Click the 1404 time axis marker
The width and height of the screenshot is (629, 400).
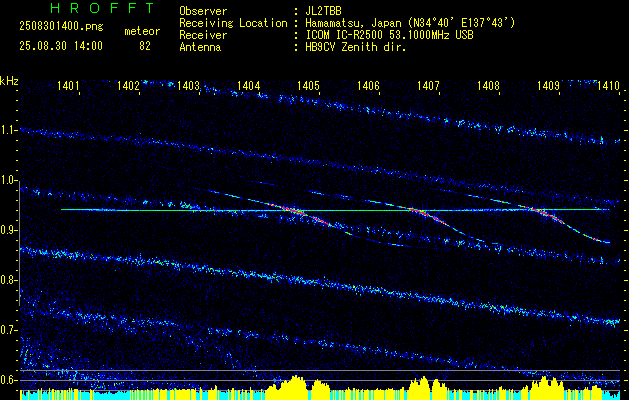[x=248, y=85]
